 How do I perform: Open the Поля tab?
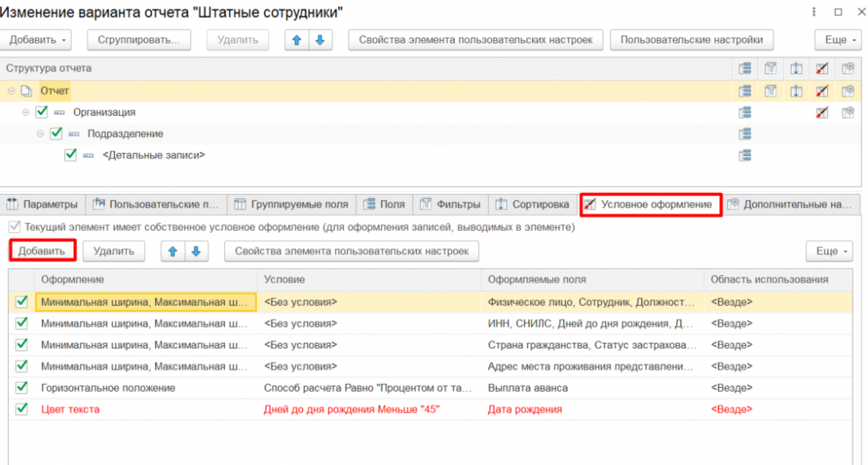pos(385,204)
